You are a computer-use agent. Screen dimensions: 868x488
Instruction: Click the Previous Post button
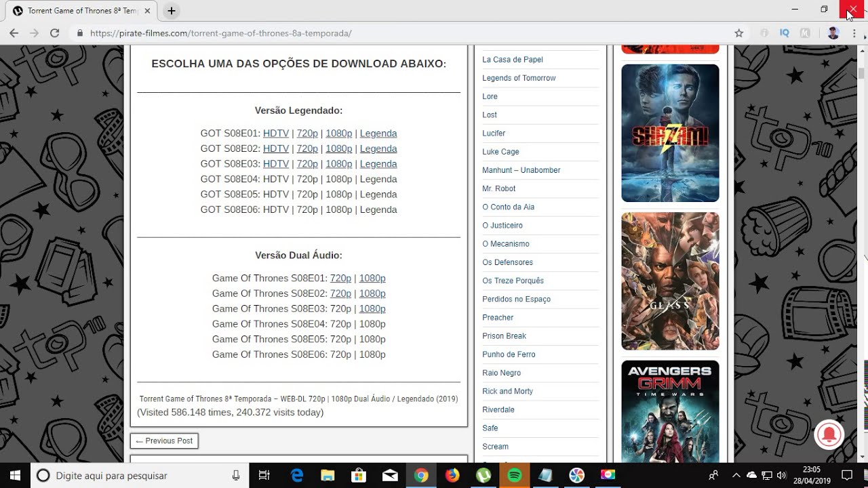[x=164, y=441]
